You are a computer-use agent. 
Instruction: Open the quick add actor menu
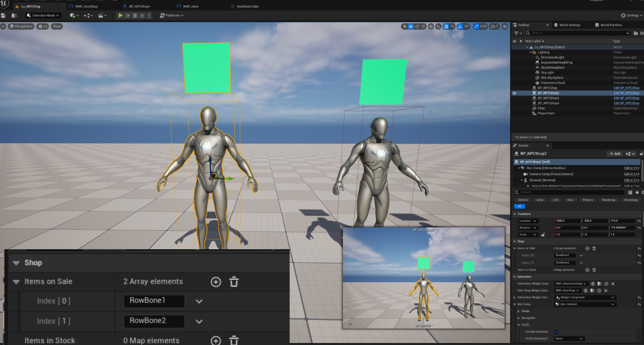74,15
